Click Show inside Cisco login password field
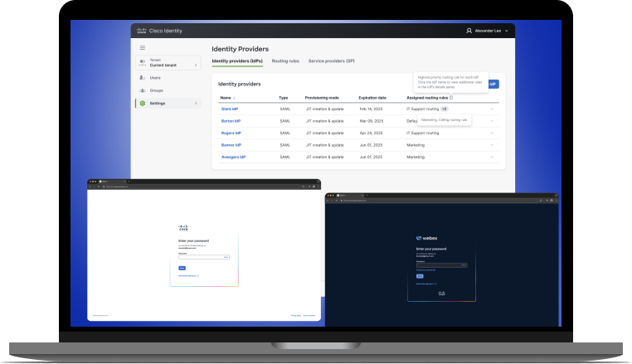The width and height of the screenshot is (632, 364). coord(226,257)
